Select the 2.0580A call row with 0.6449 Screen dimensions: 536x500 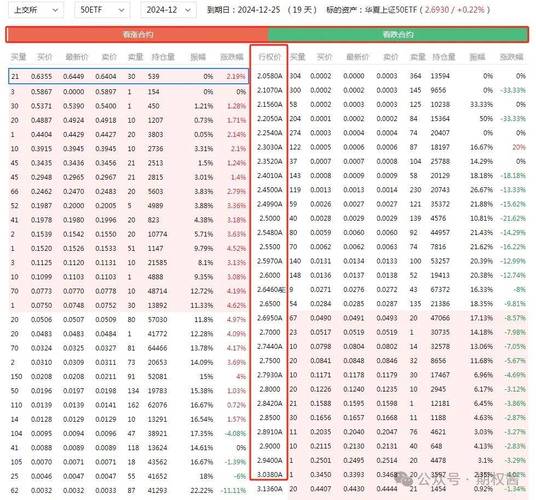coord(129,76)
